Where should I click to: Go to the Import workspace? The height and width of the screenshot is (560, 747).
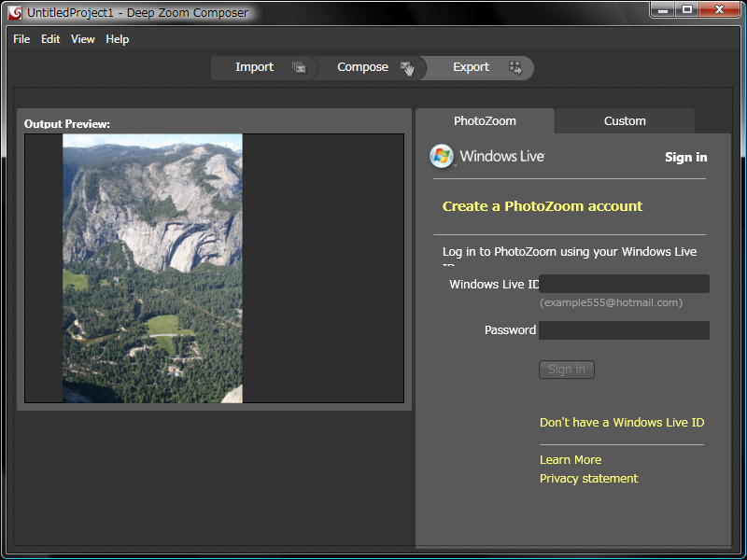click(254, 67)
